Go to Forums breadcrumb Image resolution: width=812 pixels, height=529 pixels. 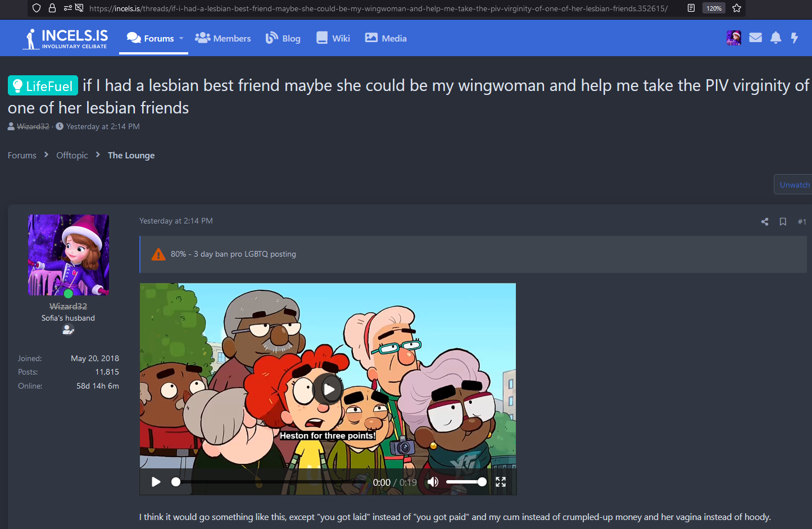coord(22,155)
